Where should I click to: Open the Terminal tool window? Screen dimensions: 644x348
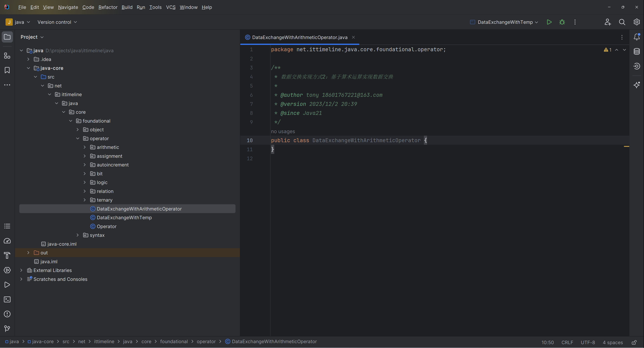(7, 299)
